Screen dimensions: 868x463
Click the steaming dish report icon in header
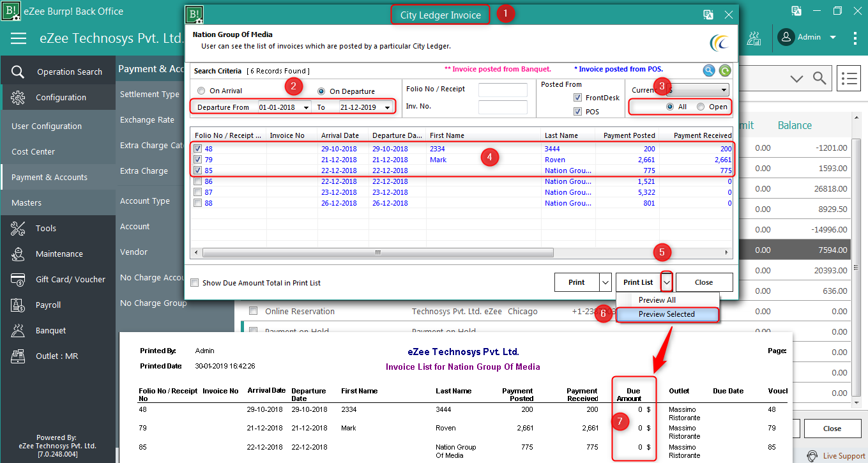[754, 38]
